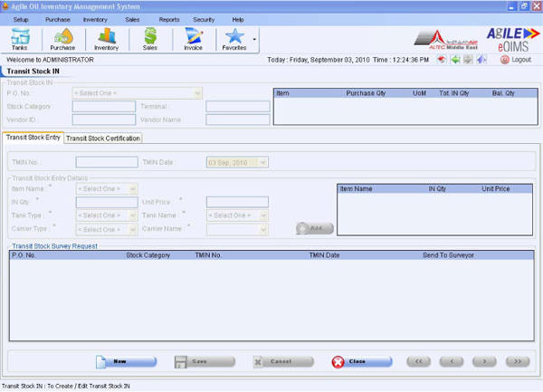
Task: Click the Favorites star icon
Action: click(234, 39)
